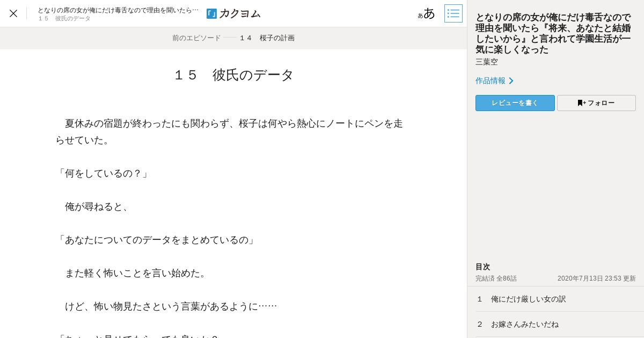
Task: Click the line 「何をしているの？」
Action: click(x=103, y=173)
